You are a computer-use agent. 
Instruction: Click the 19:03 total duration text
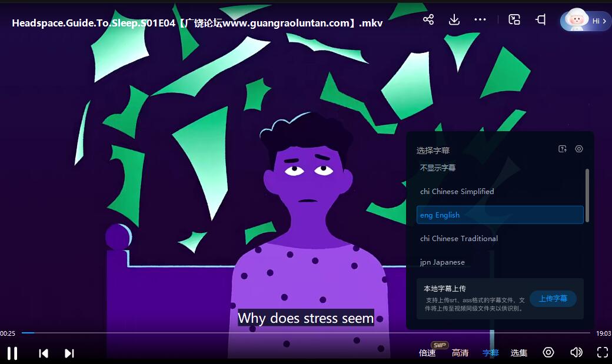[x=603, y=333]
